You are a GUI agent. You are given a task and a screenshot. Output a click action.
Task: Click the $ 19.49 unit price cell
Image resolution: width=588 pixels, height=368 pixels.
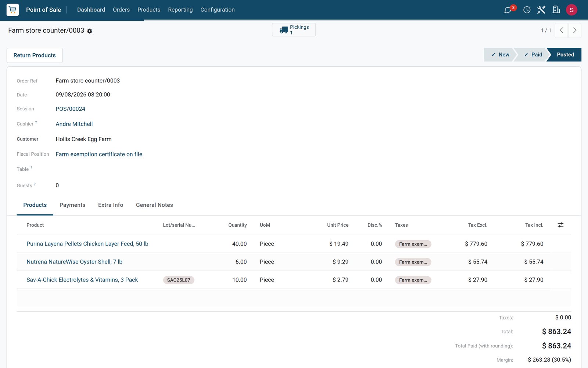339,244
